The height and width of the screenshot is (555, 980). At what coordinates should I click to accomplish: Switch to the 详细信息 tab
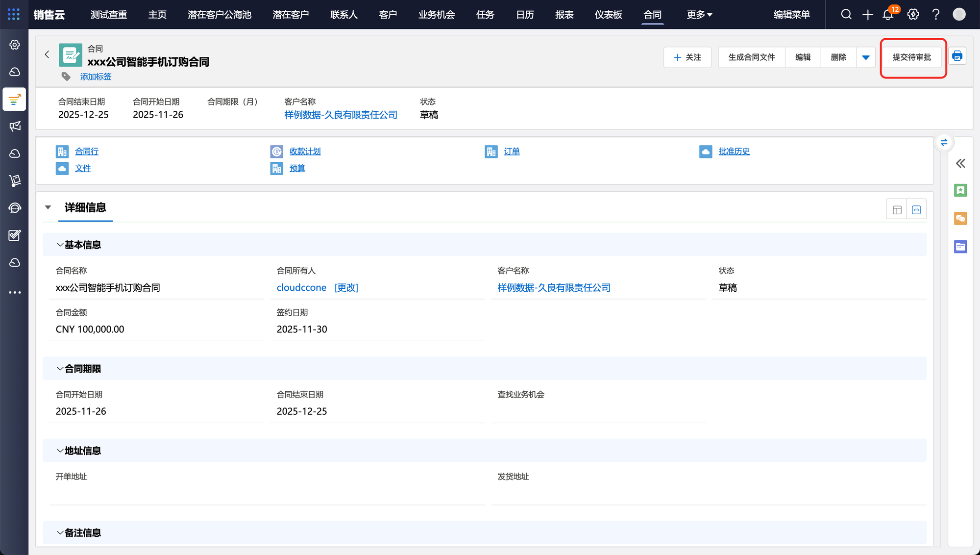point(85,207)
